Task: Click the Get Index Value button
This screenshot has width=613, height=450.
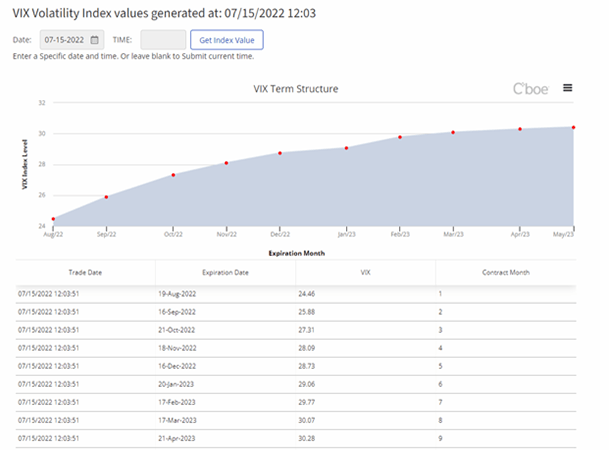Action: 227,40
